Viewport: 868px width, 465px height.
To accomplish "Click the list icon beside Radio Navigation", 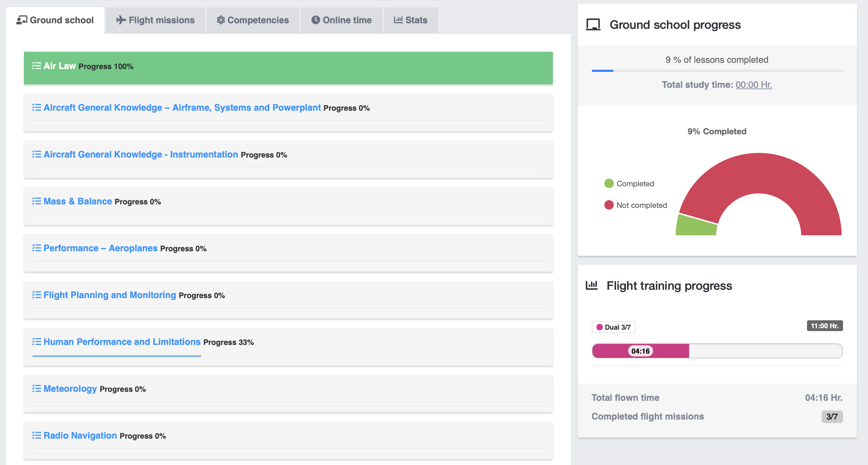I will click(36, 436).
